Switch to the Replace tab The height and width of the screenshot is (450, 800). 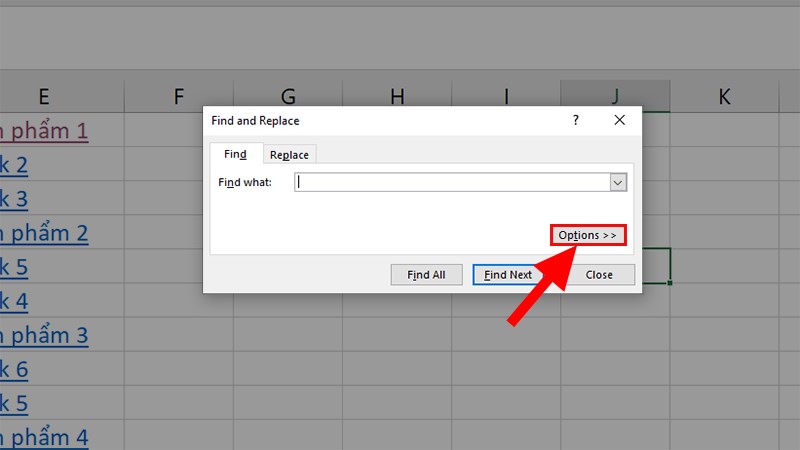click(289, 154)
